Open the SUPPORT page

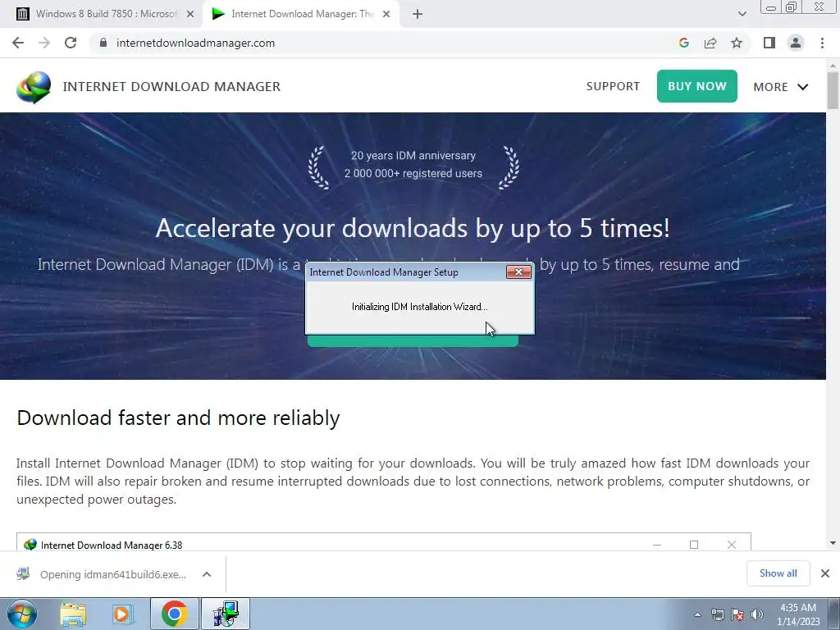click(x=613, y=86)
